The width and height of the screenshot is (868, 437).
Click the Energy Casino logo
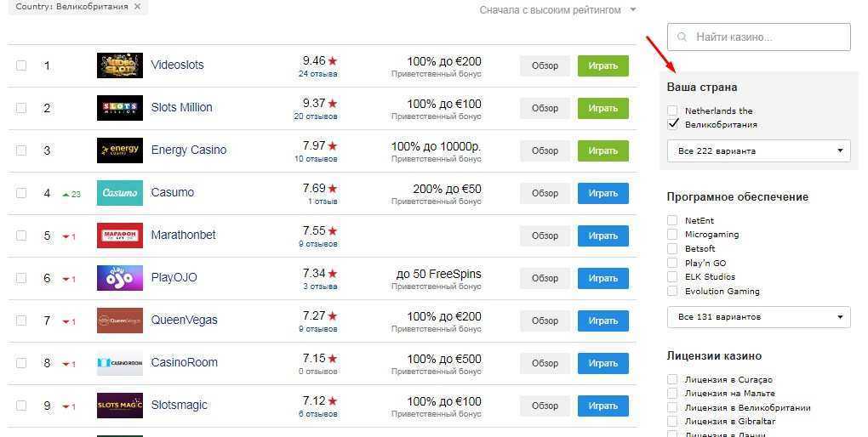120,150
